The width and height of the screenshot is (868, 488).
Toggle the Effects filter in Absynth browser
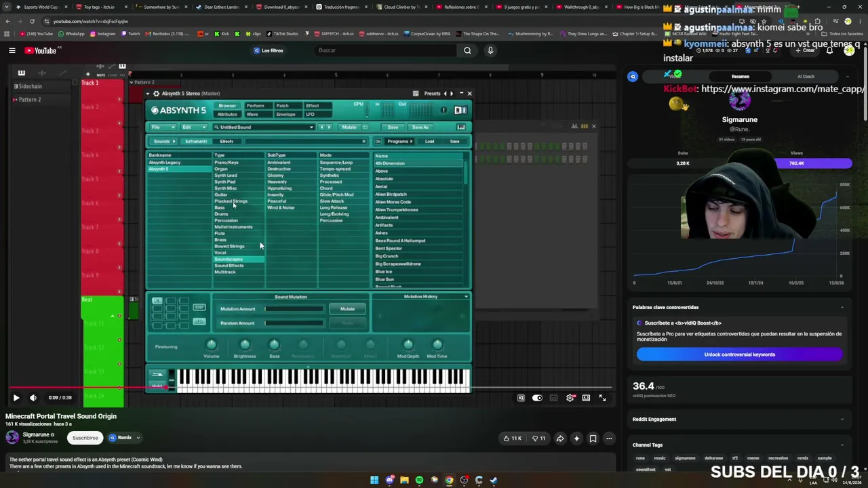(226, 142)
